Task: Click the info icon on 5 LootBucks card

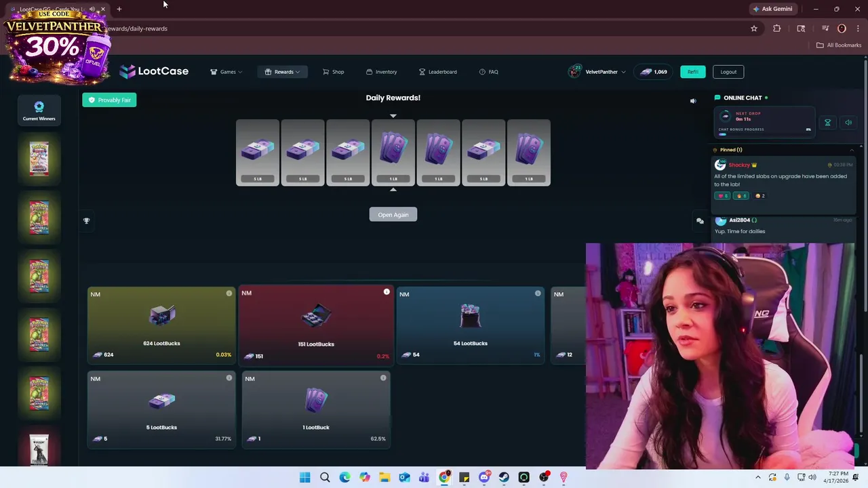Action: [x=229, y=378]
